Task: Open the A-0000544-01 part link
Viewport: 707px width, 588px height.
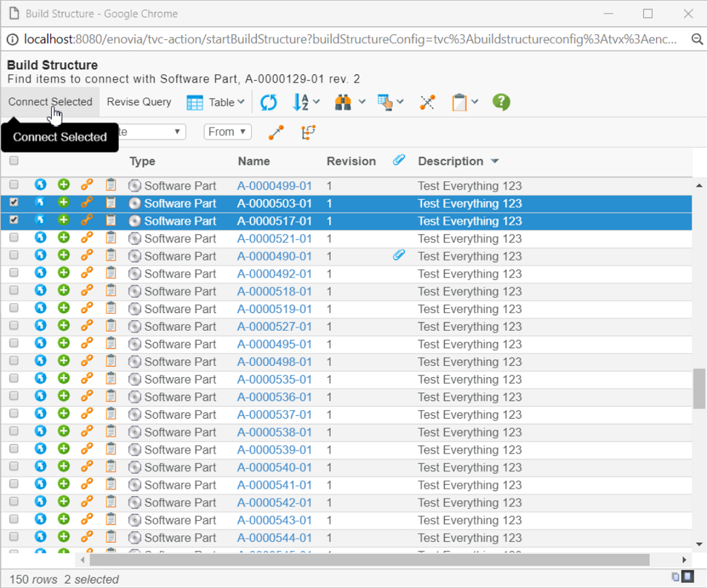Action: (x=274, y=538)
